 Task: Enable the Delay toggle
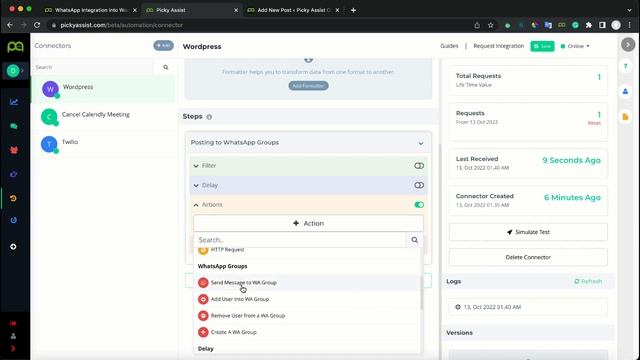coord(419,185)
